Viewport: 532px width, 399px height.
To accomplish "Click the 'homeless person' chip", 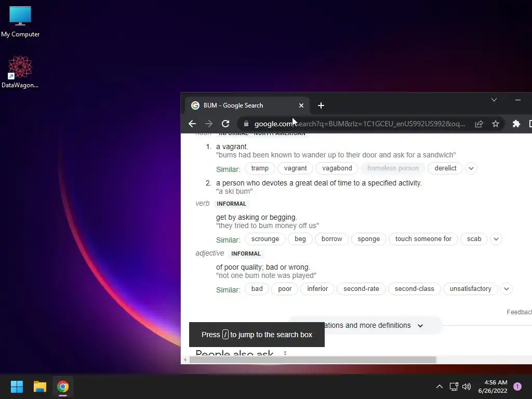I will tap(393, 168).
